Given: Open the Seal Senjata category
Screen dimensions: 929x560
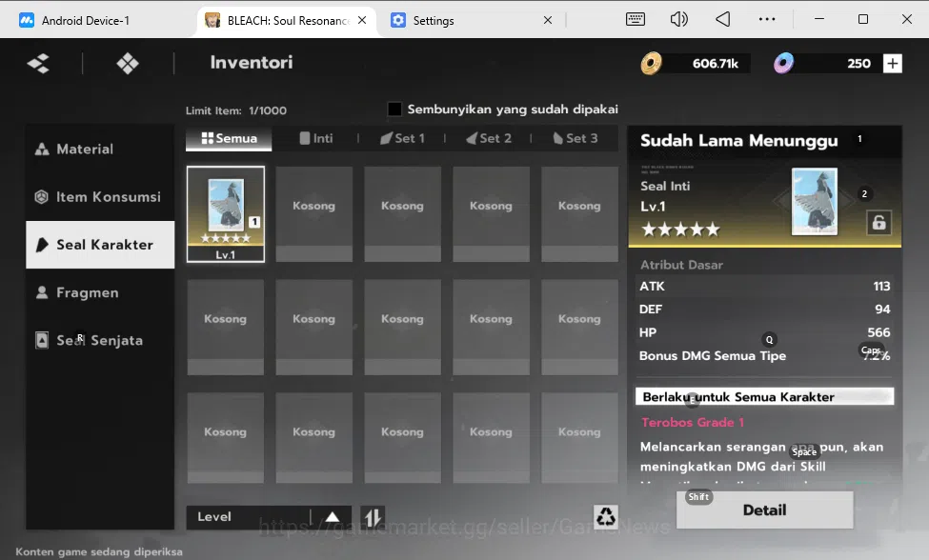Looking at the screenshot, I should 99,340.
